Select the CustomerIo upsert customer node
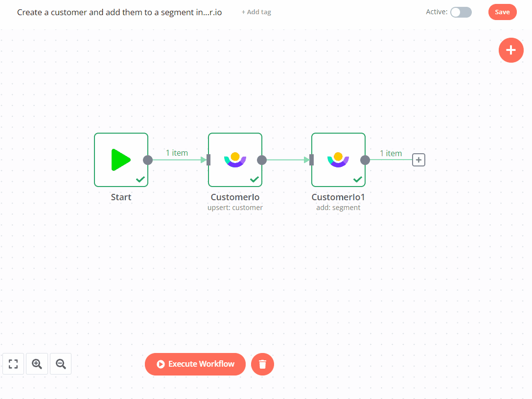This screenshot has height=399, width=532. (235, 160)
